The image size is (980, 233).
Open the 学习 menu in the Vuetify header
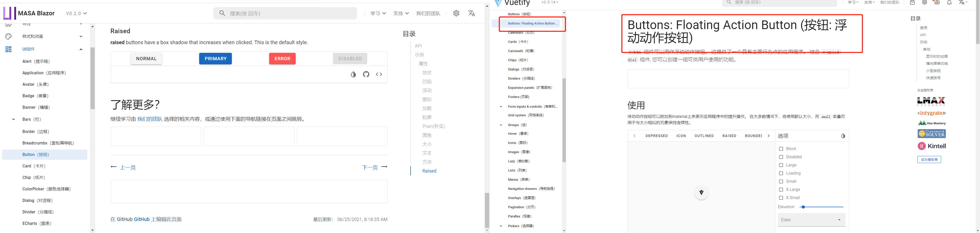852,3
